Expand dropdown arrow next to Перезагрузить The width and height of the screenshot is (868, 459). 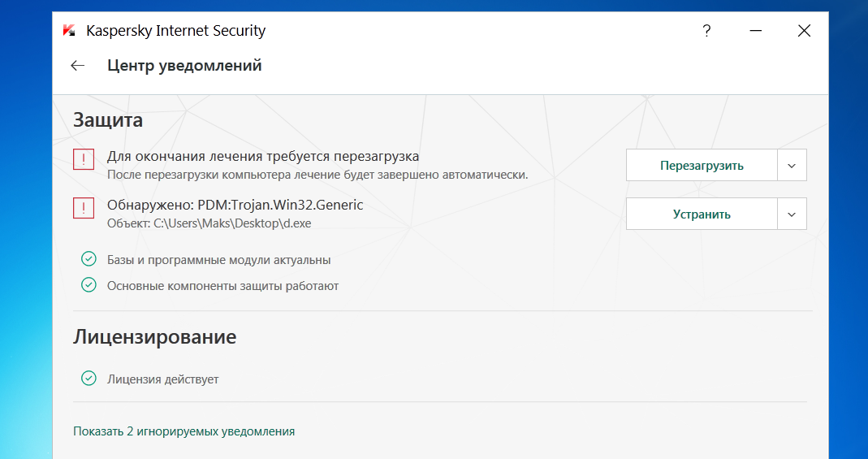click(x=792, y=165)
